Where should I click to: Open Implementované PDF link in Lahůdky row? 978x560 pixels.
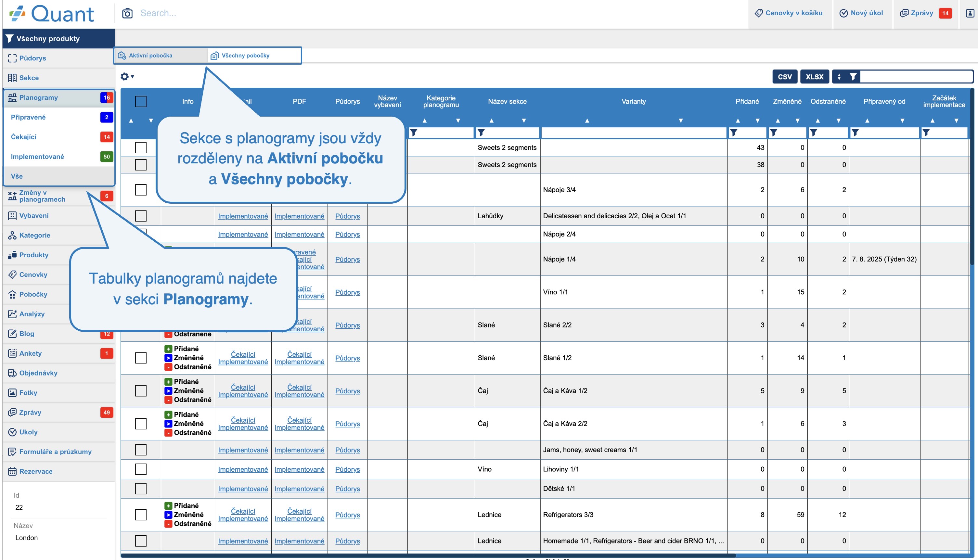299,216
